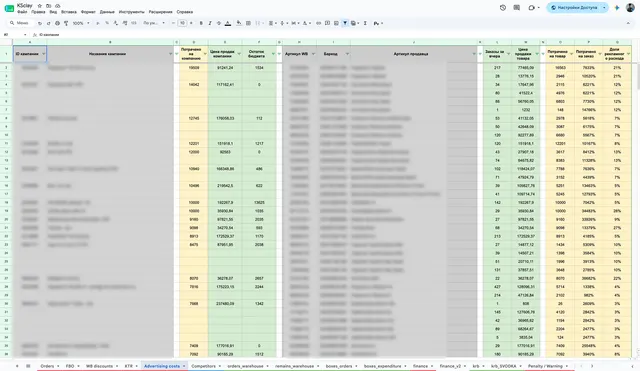640x371 pixels.
Task: Check the cloud save status icon
Action: [58, 6]
